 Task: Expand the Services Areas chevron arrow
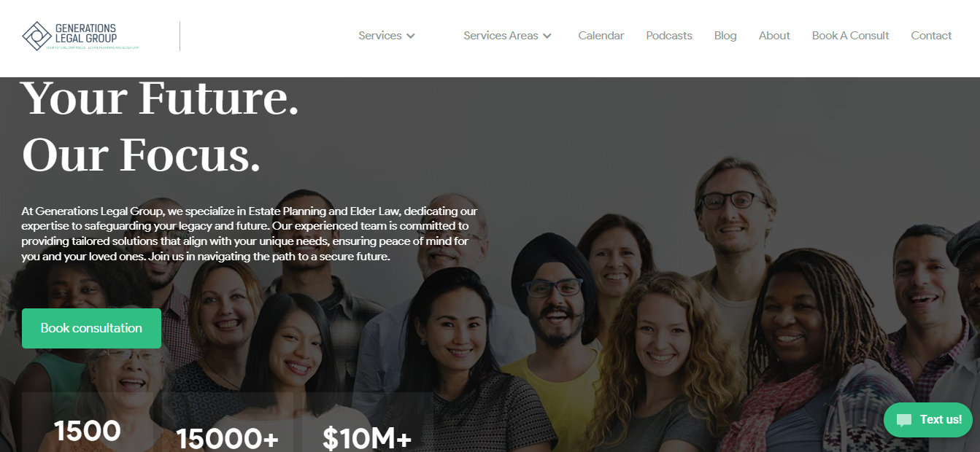[x=547, y=36]
